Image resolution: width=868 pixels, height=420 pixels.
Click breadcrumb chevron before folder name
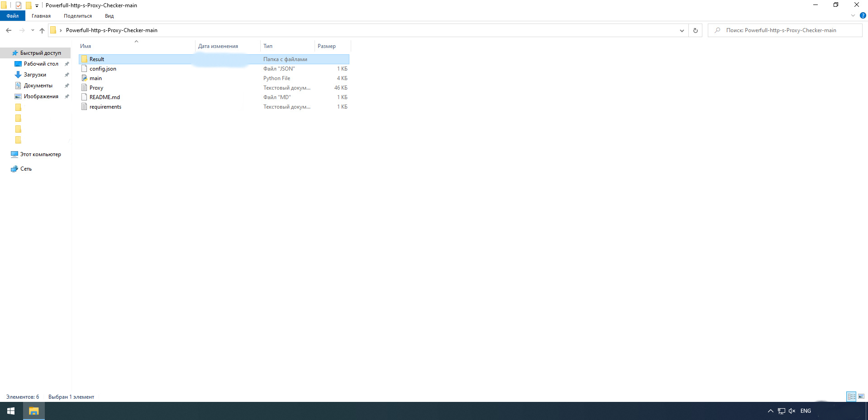point(61,30)
